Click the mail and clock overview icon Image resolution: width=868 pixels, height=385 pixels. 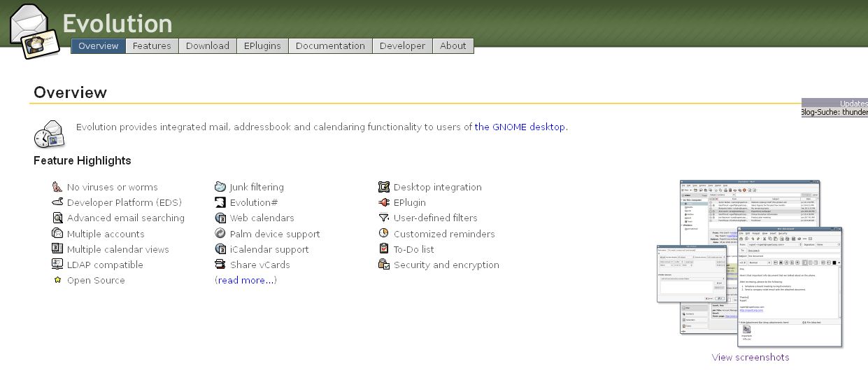point(49,133)
